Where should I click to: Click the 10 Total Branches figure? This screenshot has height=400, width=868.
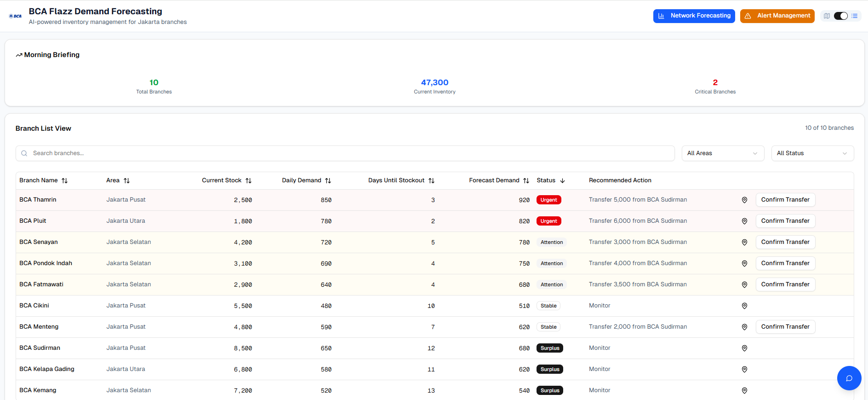coord(154,82)
